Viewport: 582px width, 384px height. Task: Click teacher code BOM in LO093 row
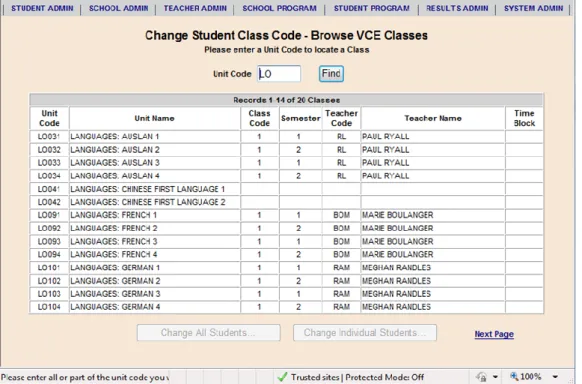tap(341, 241)
